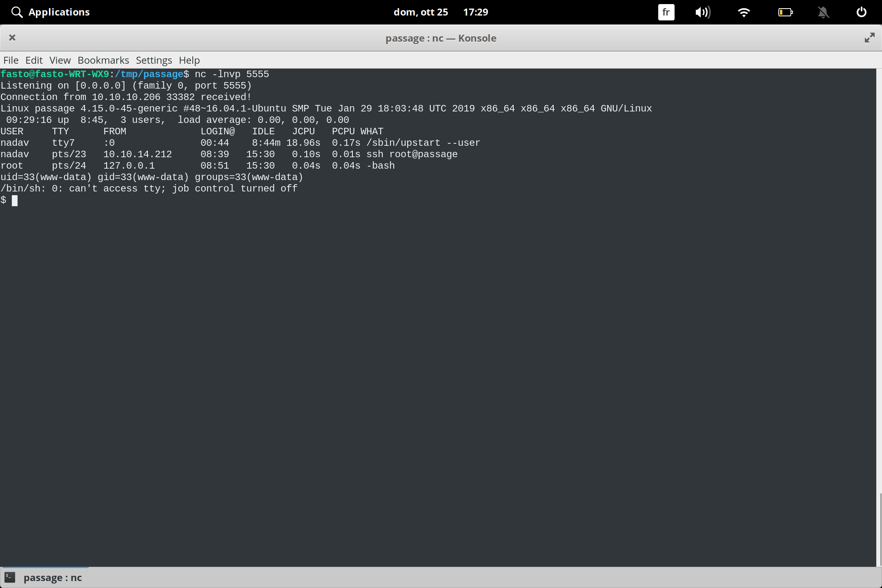
Task: Open the Help menu
Action: [189, 60]
